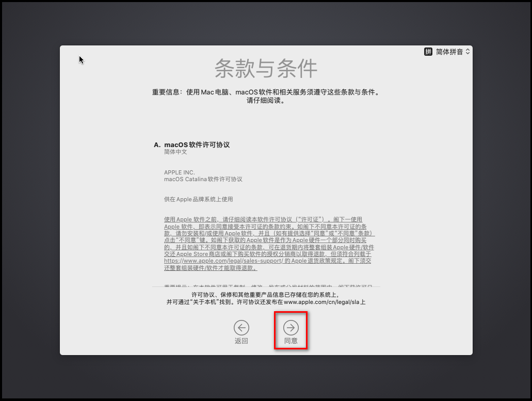This screenshot has height=401, width=532.
Task: Click the macOS 软件许可协议 section title
Action: (x=197, y=145)
